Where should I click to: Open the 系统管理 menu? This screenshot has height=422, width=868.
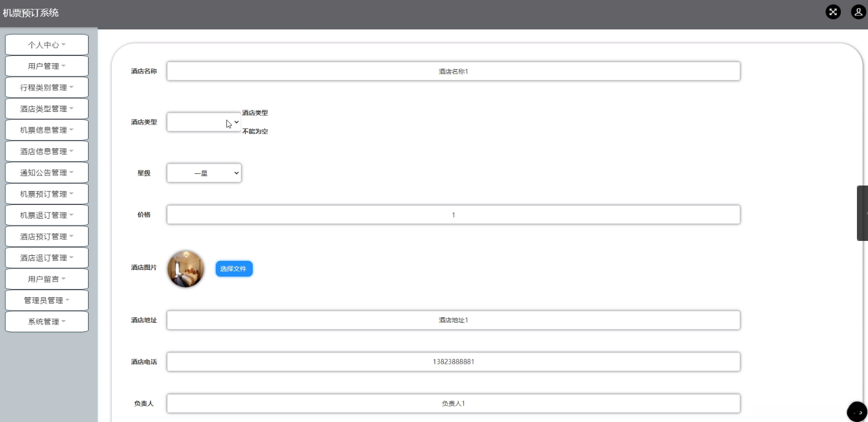[x=46, y=322]
